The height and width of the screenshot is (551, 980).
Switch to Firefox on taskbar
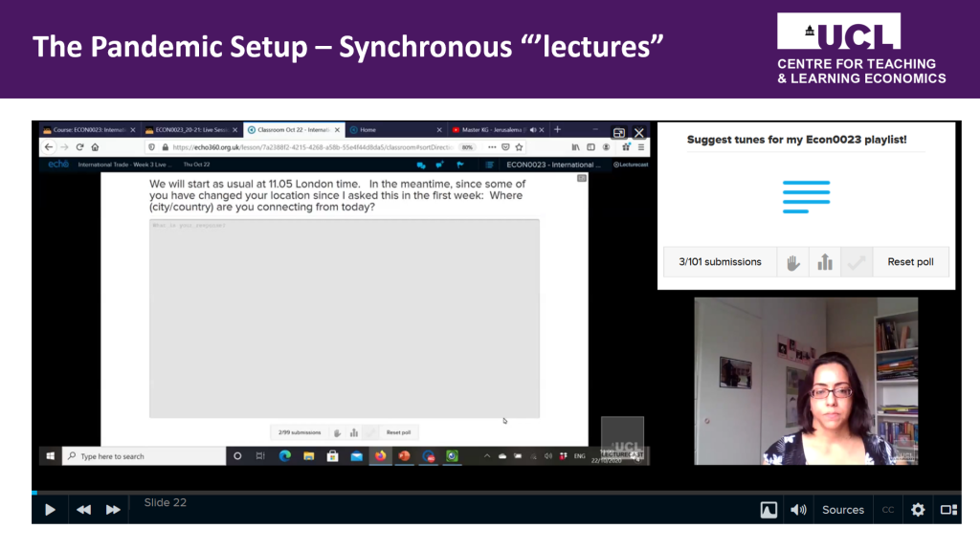pos(380,456)
